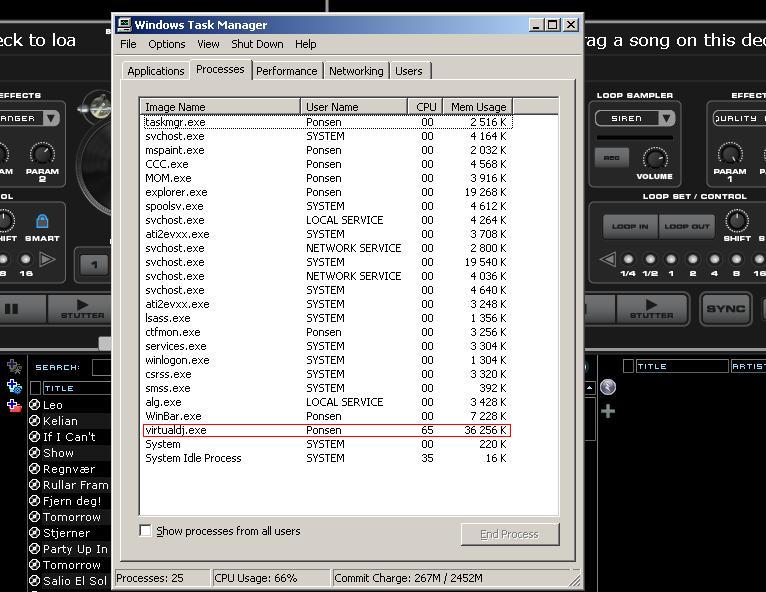Image resolution: width=766 pixels, height=592 pixels.
Task: Open the Siren loop sampler dropdown arrow
Action: [666, 118]
